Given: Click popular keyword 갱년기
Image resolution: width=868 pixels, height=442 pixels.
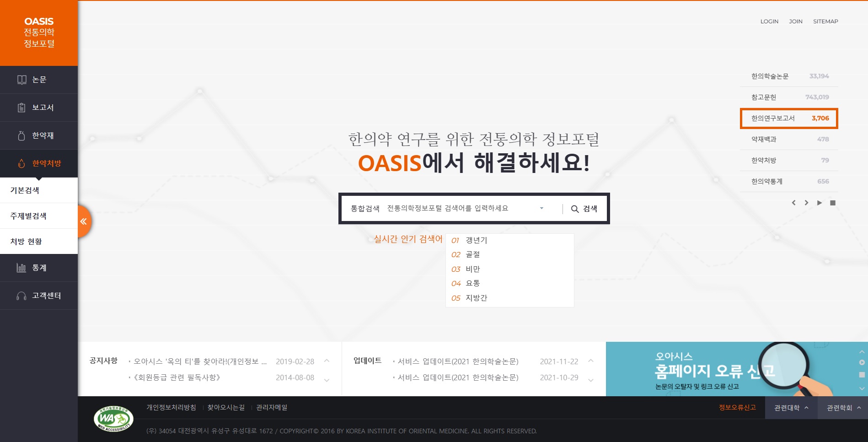Looking at the screenshot, I should (x=476, y=240).
